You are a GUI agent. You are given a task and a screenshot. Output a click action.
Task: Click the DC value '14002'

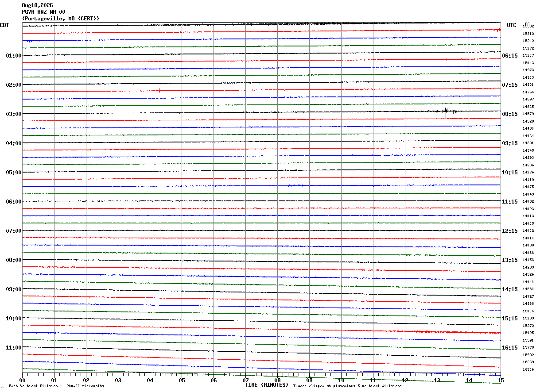(528, 231)
